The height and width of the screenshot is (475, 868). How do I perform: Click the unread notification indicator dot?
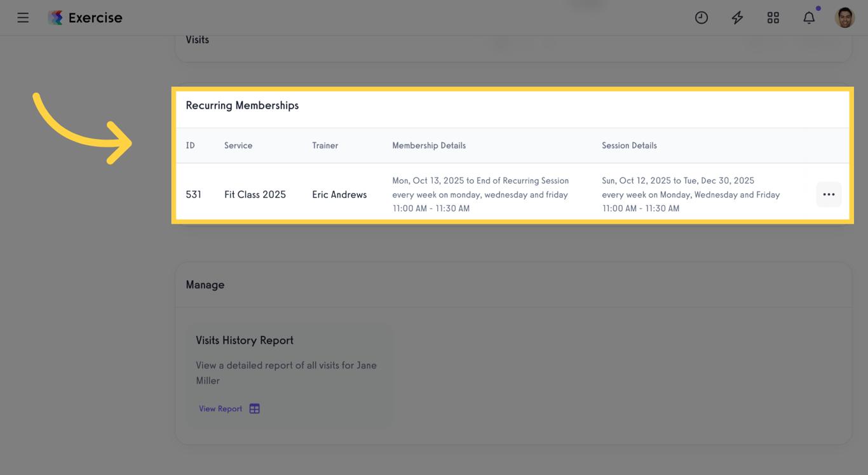tap(818, 8)
